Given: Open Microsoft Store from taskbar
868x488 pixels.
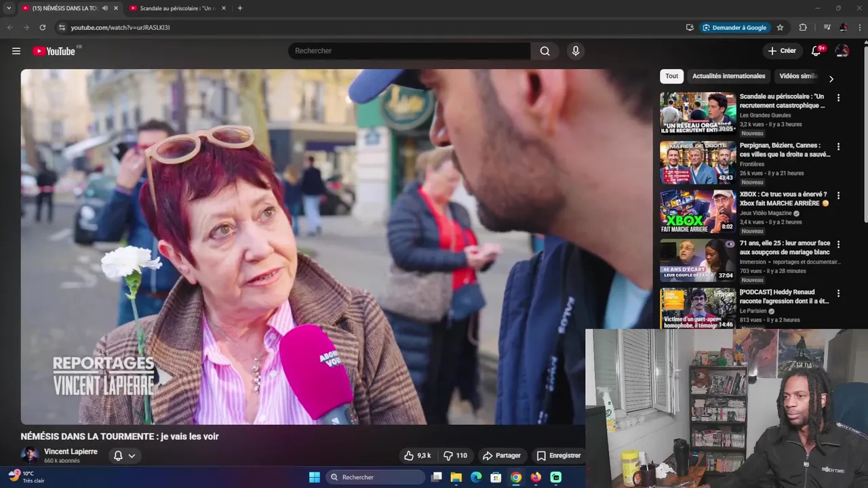Looking at the screenshot, I should (x=496, y=477).
